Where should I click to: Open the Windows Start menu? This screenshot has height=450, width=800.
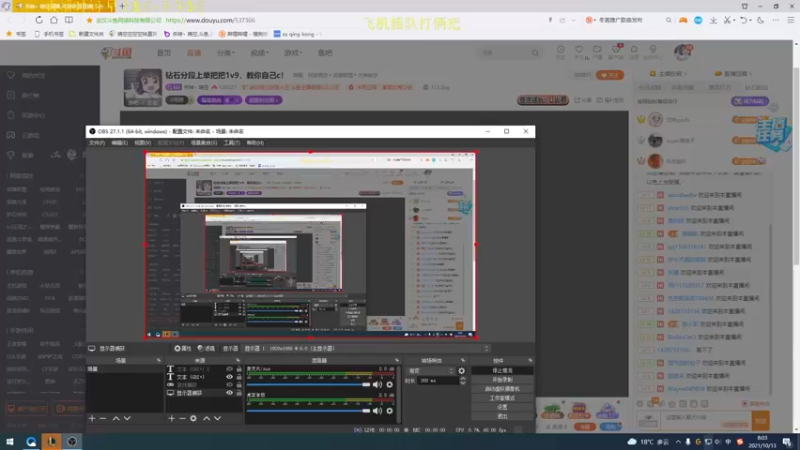click(10, 442)
